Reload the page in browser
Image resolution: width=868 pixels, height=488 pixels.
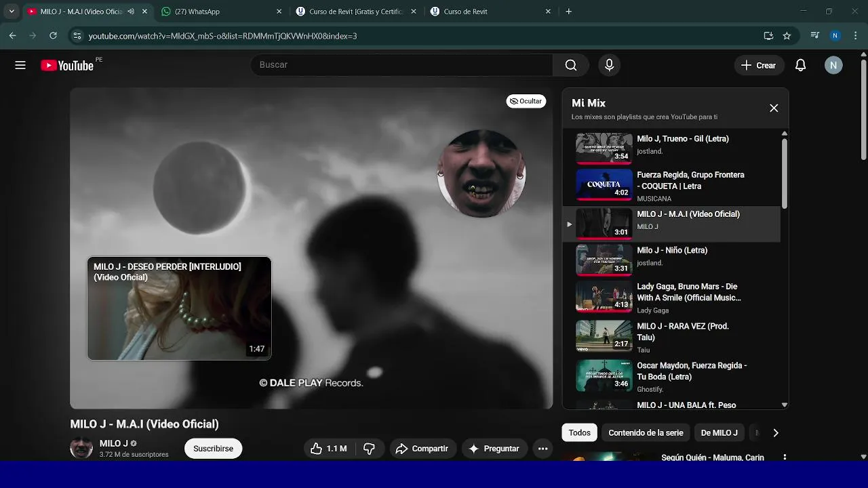[53, 36]
